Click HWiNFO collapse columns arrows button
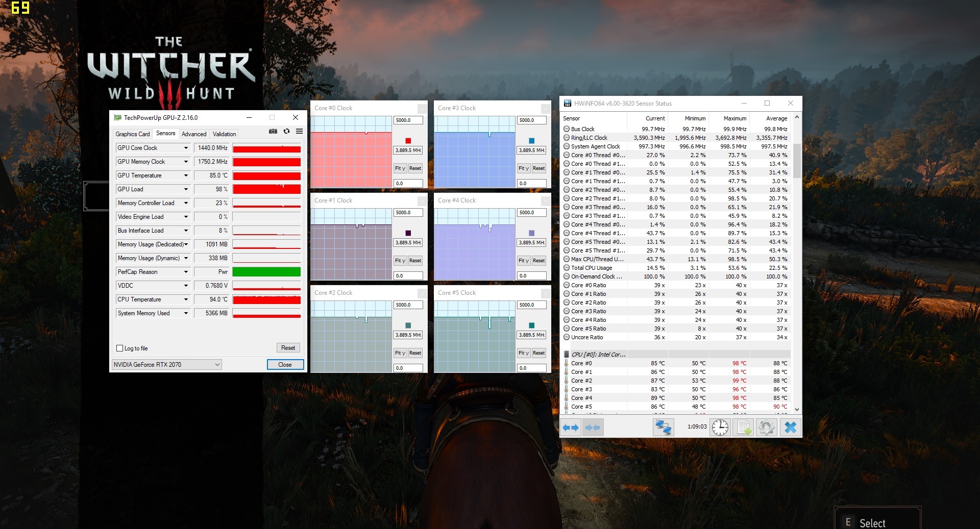980x529 pixels. (593, 427)
